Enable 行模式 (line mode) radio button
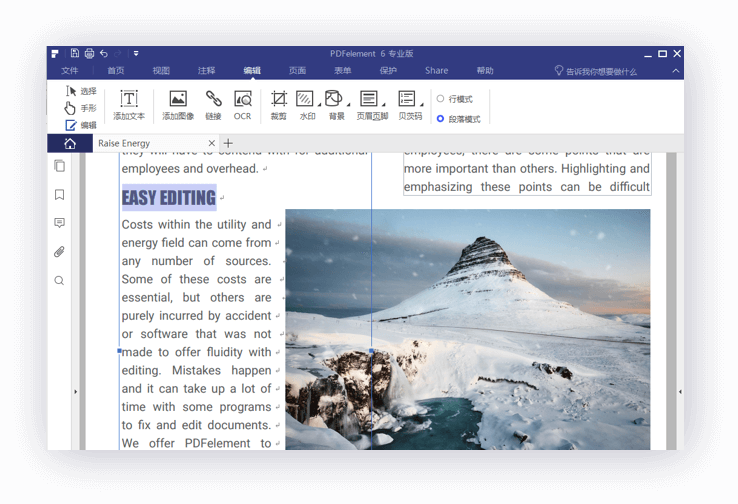 [441, 99]
